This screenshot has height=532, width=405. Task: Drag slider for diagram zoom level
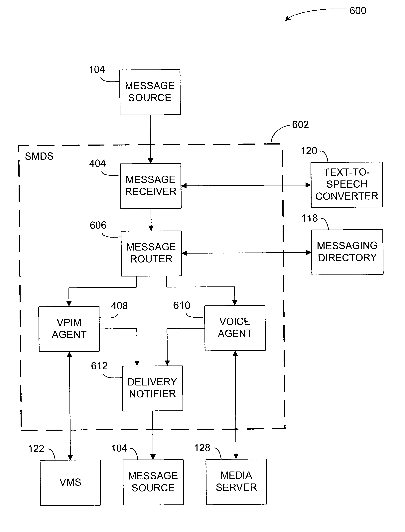(202, 266)
